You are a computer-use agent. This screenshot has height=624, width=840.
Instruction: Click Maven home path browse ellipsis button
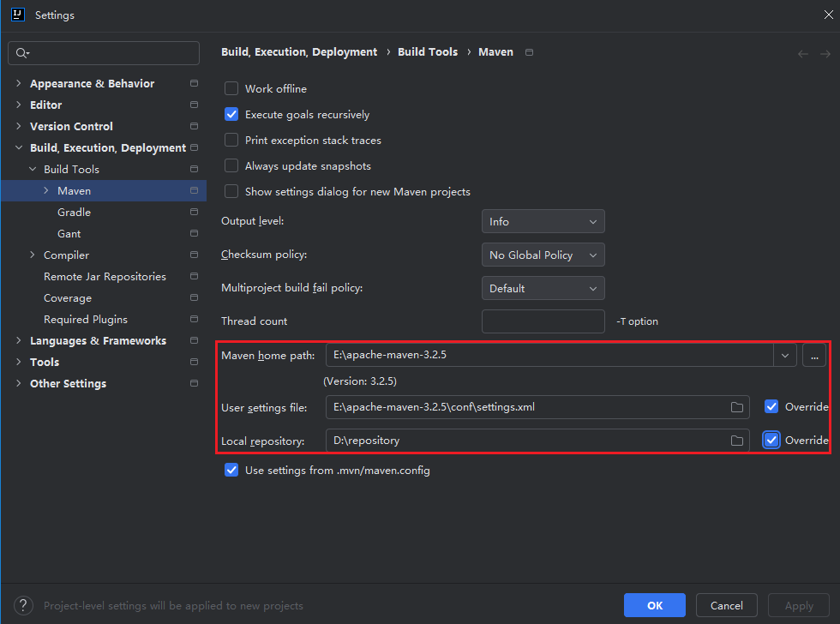click(814, 355)
